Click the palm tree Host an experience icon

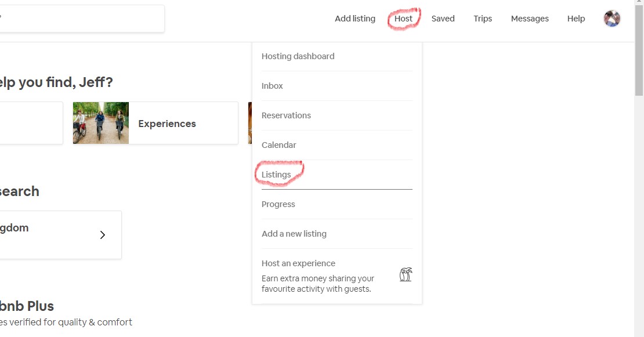[x=406, y=274]
